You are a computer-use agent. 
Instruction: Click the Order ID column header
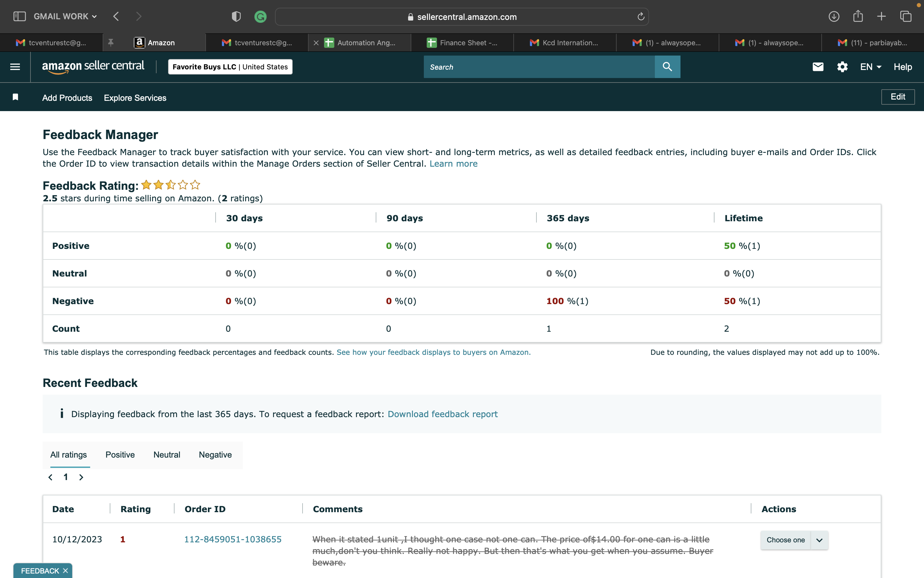(205, 509)
